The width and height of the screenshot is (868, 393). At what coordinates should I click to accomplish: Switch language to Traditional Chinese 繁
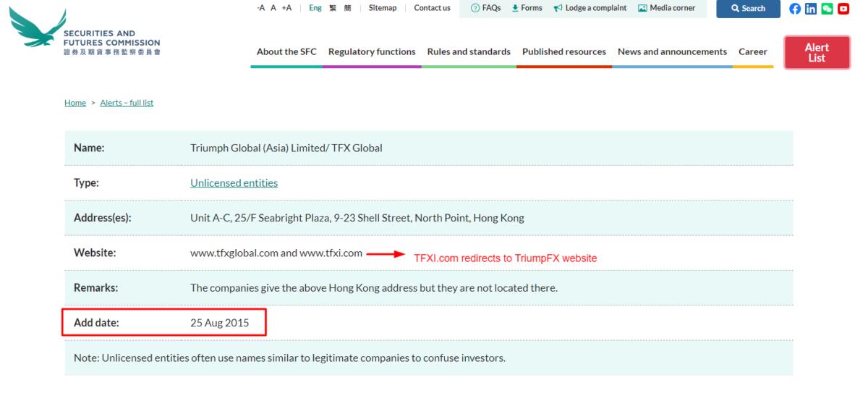333,8
